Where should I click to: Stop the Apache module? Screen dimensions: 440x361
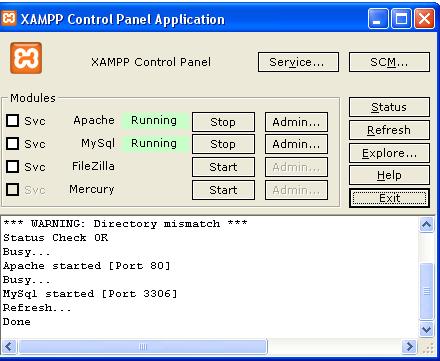click(x=223, y=122)
